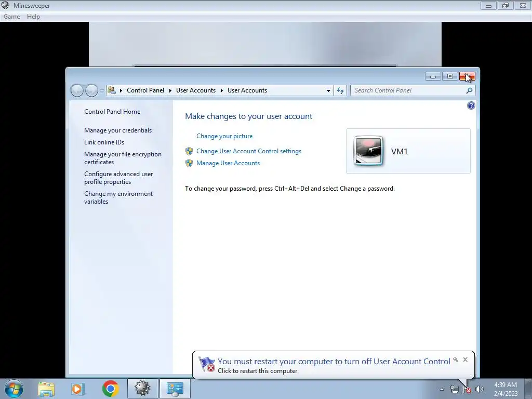This screenshot has width=532, height=399.
Task: Switch to Minesweeper taskbar button
Action: [x=142, y=389]
